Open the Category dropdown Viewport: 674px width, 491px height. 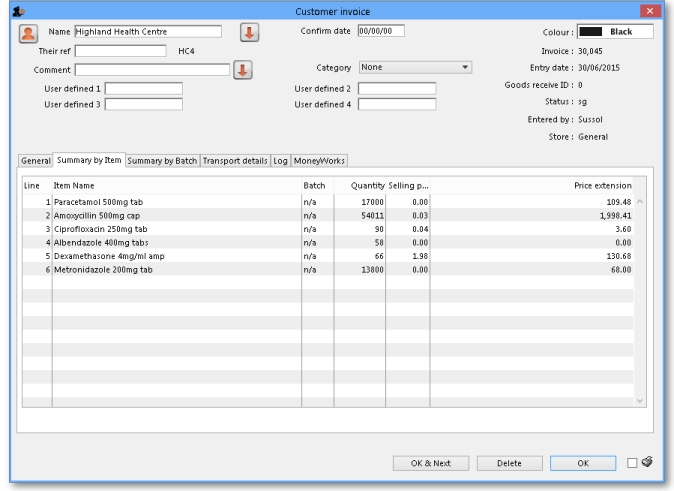(415, 68)
